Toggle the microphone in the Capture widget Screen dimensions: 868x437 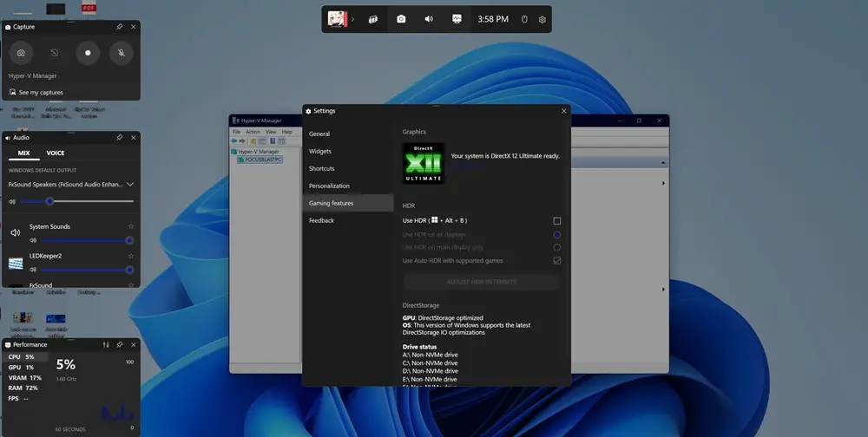122,53
